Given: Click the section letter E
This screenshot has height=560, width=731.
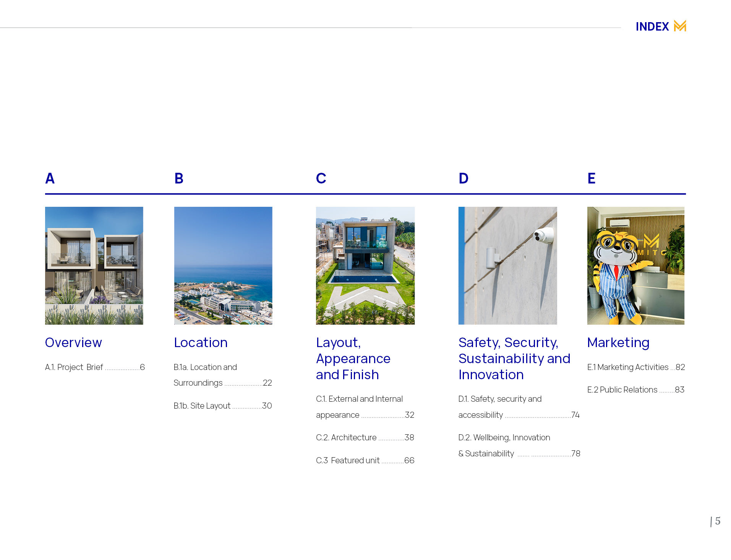Looking at the screenshot, I should 591,179.
